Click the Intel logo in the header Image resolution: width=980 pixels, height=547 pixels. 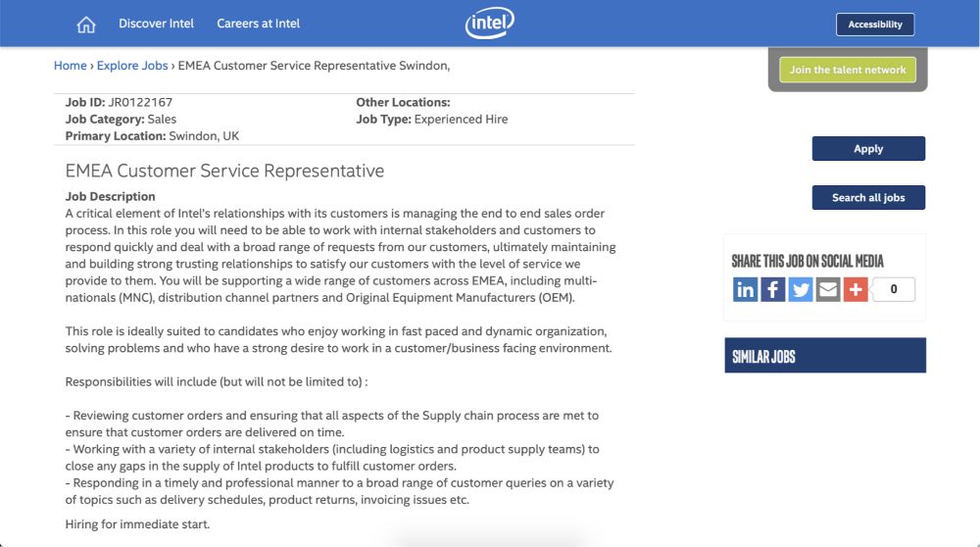[x=489, y=24]
